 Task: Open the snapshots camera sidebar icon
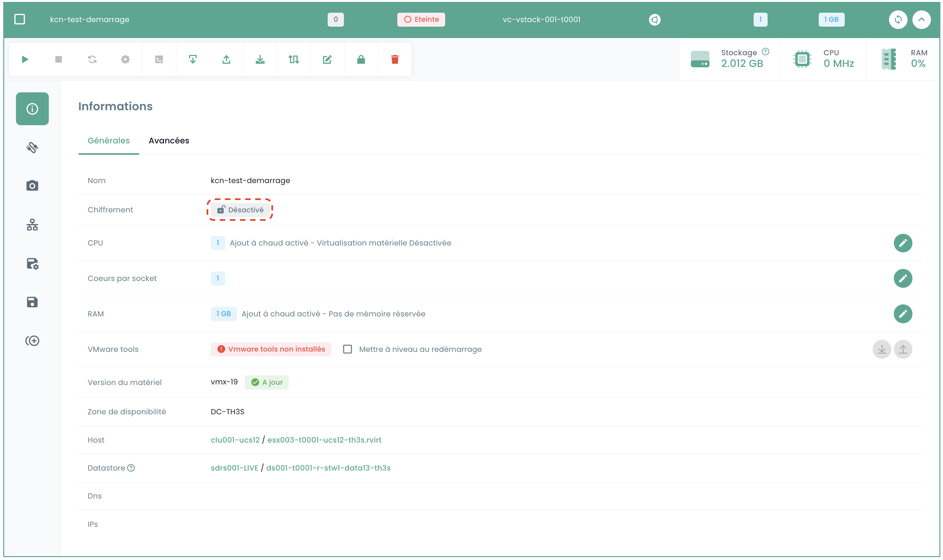(32, 186)
